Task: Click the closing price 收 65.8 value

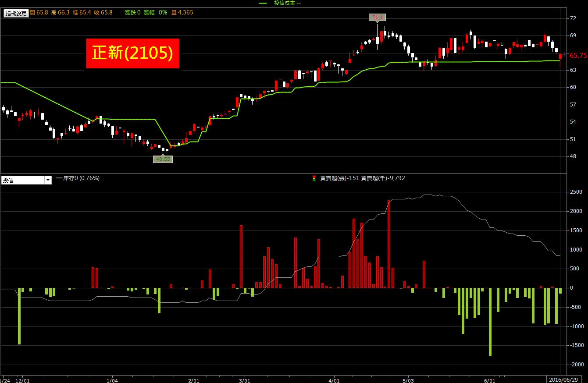Action: pos(103,13)
